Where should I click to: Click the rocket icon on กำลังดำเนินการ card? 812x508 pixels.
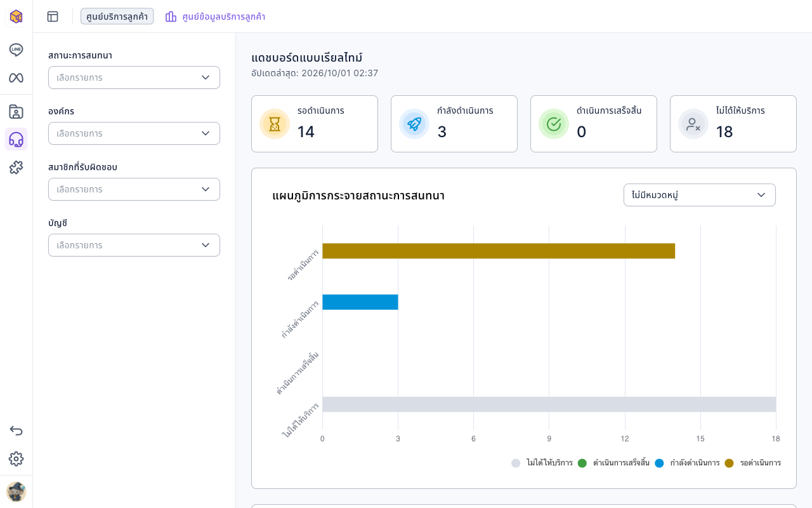tap(414, 124)
